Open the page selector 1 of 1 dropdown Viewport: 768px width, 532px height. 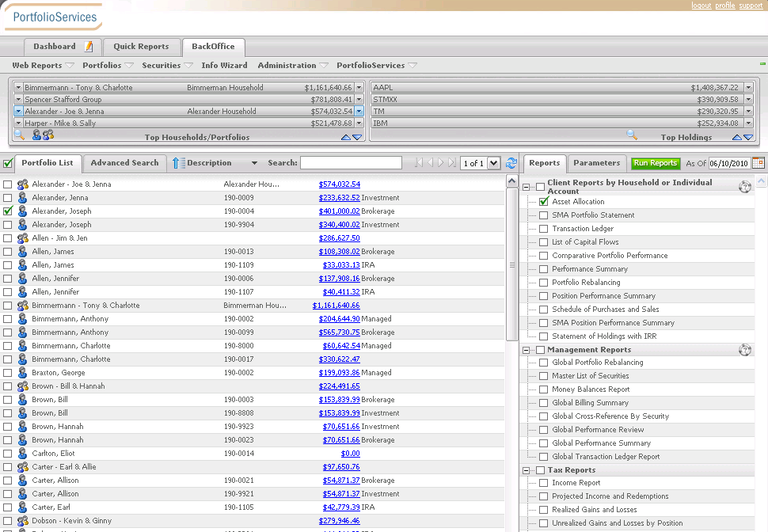pyautogui.click(x=494, y=163)
